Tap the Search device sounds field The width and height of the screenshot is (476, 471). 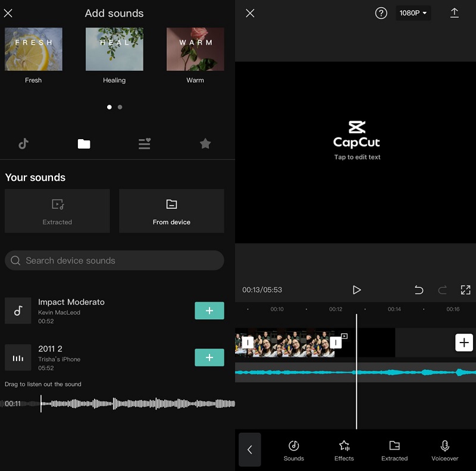pos(114,260)
